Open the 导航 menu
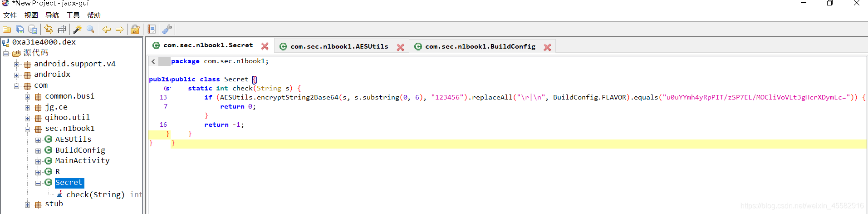 pyautogui.click(x=52, y=15)
